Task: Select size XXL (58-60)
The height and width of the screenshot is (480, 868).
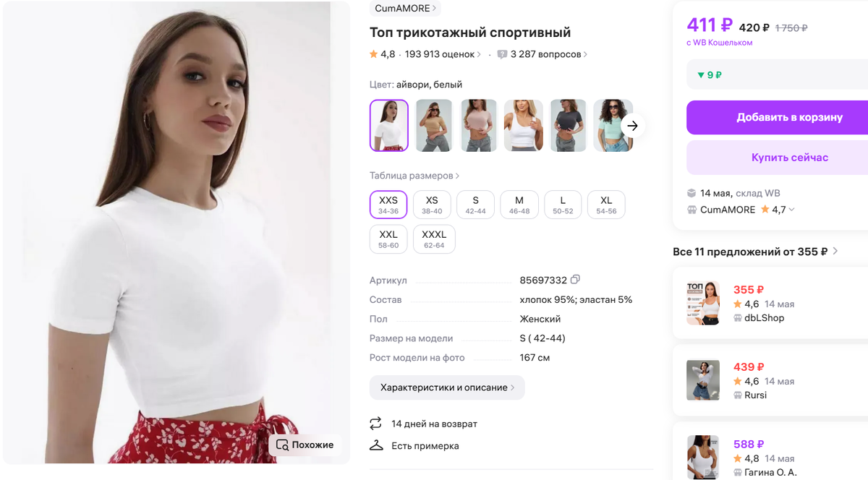Action: pyautogui.click(x=388, y=239)
